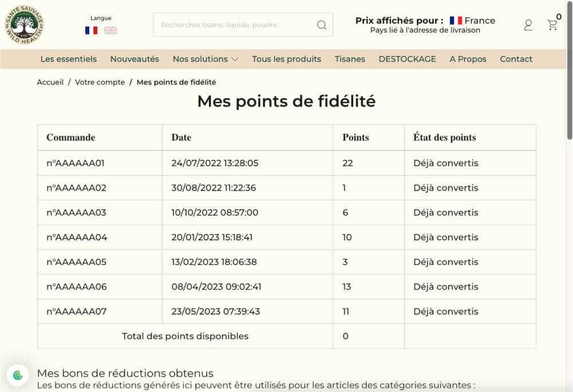Click Date column header
Viewport: 573px width, 392px height.
pos(181,137)
